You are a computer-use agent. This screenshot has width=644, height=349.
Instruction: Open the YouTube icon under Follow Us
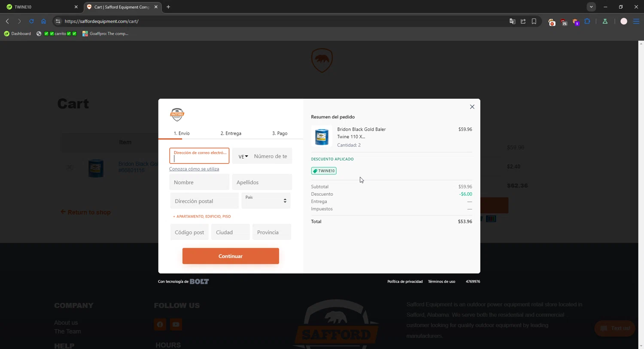click(176, 325)
